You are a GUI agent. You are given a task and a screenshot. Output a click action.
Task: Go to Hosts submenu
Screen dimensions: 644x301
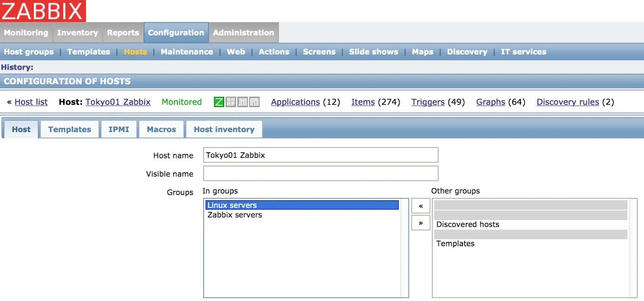click(x=135, y=52)
